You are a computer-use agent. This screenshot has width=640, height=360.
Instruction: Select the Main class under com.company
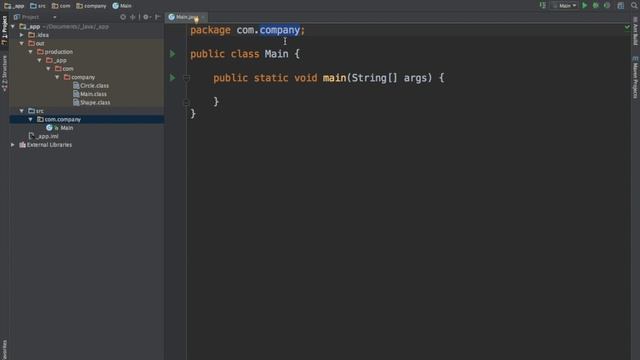click(x=60, y=128)
